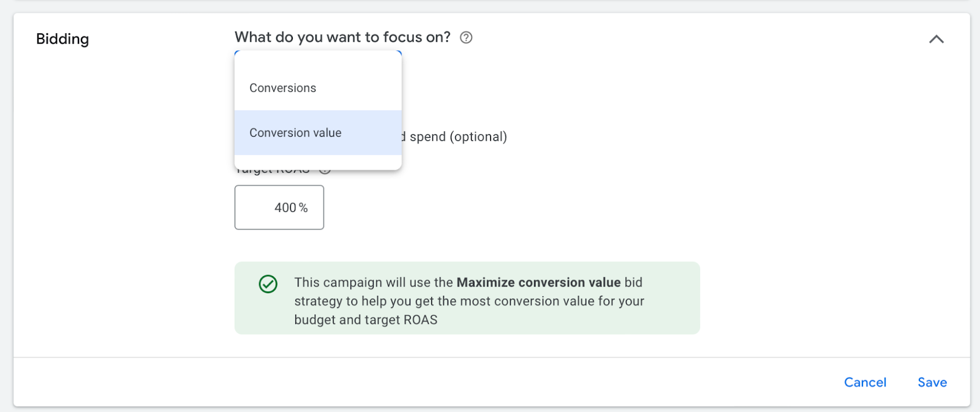Click the partially hidden Target ROAS label
The image size is (980, 412).
273,172
